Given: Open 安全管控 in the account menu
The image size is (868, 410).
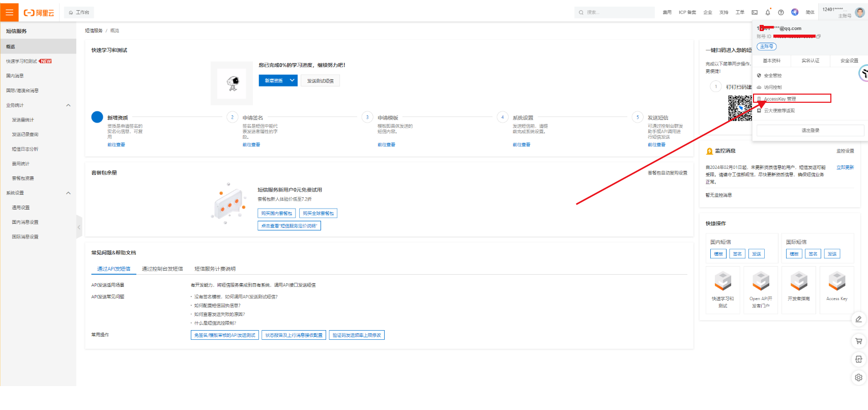Looking at the screenshot, I should click(772, 75).
